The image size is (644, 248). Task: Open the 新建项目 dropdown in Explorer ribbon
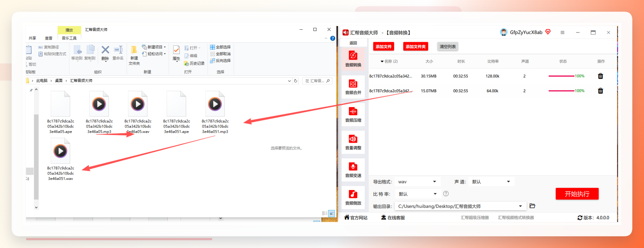[154, 47]
